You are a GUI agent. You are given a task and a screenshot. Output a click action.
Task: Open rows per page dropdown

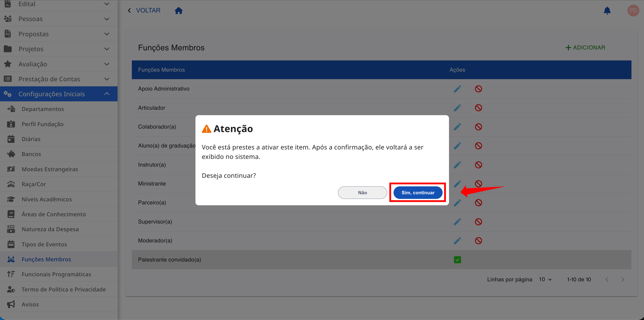click(x=545, y=279)
